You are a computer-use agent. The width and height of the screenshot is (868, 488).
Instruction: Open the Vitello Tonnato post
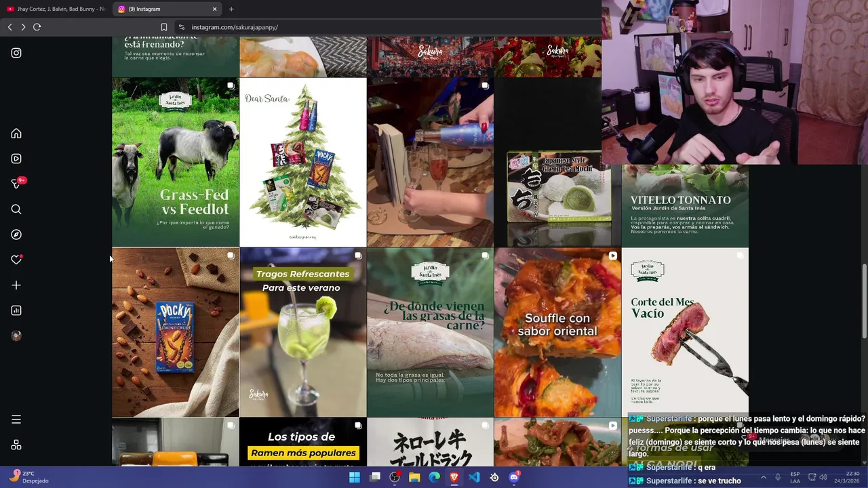point(685,205)
